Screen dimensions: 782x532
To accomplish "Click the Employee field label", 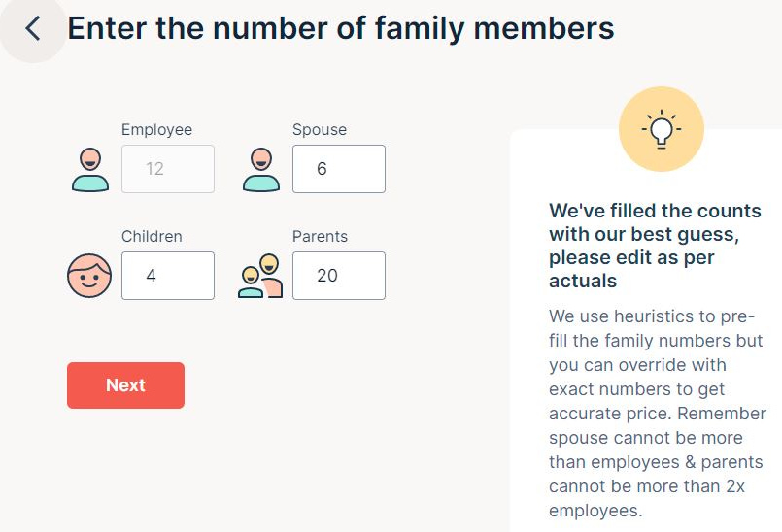I will [x=156, y=130].
